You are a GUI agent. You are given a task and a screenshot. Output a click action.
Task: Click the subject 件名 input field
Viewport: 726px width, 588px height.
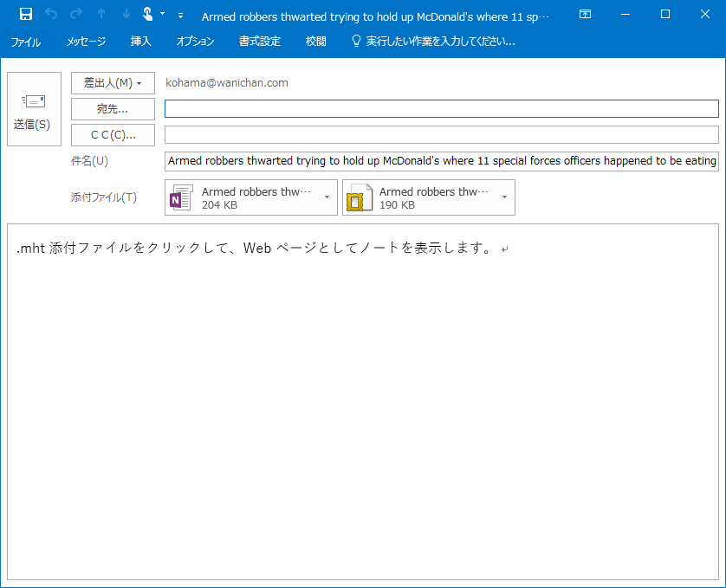coord(442,161)
